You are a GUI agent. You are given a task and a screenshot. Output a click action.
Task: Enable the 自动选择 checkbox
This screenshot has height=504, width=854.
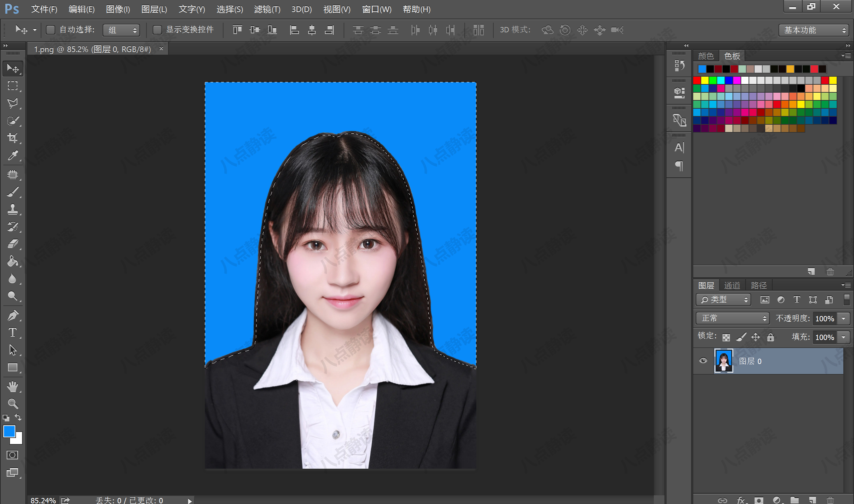50,30
